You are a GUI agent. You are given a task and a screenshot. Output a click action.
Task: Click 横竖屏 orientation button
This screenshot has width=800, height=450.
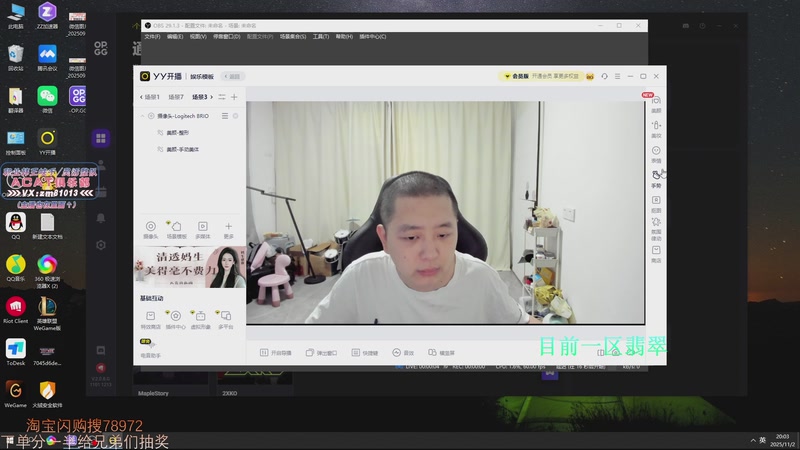point(441,353)
